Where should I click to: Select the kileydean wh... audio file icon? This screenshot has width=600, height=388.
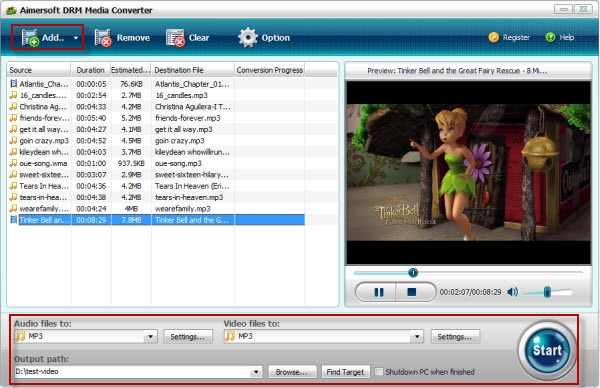(x=14, y=152)
